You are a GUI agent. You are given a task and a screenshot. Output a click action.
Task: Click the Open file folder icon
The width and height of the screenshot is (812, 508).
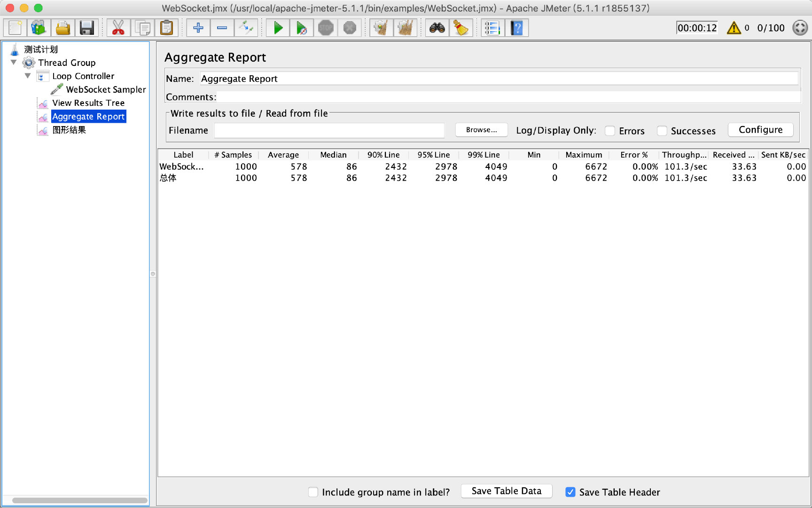coord(62,28)
